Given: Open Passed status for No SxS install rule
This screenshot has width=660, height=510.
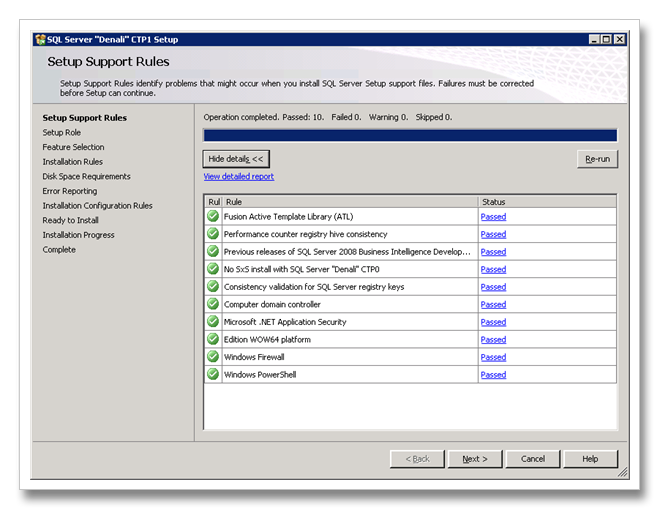Looking at the screenshot, I should [493, 269].
